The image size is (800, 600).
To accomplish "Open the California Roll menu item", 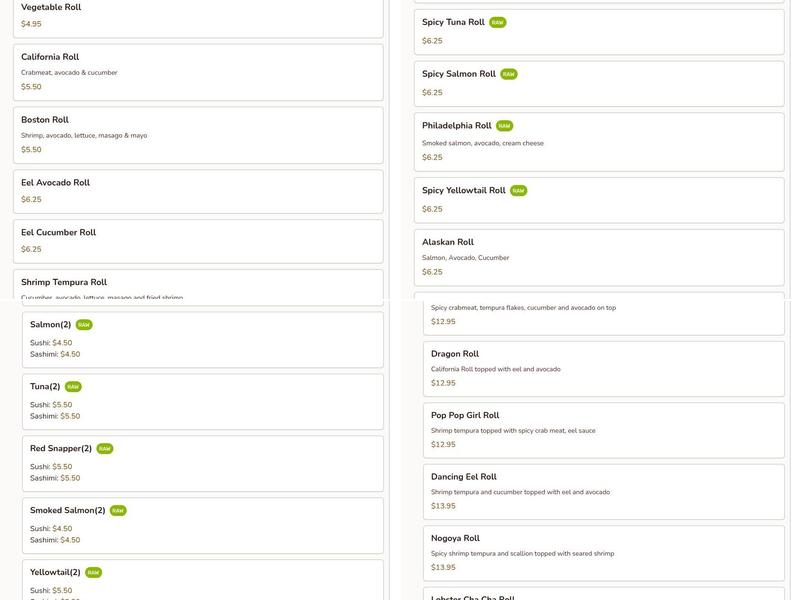I will click(x=198, y=72).
